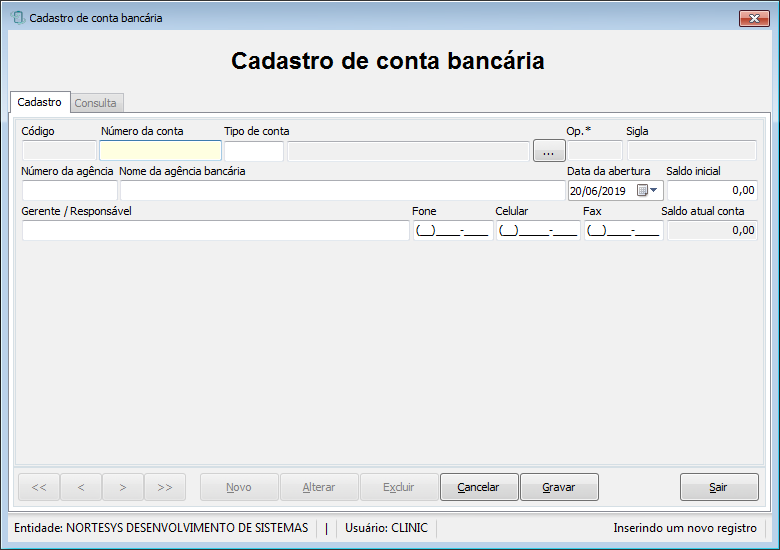Switch to the Consulta tab
The width and height of the screenshot is (780, 550).
point(96,103)
